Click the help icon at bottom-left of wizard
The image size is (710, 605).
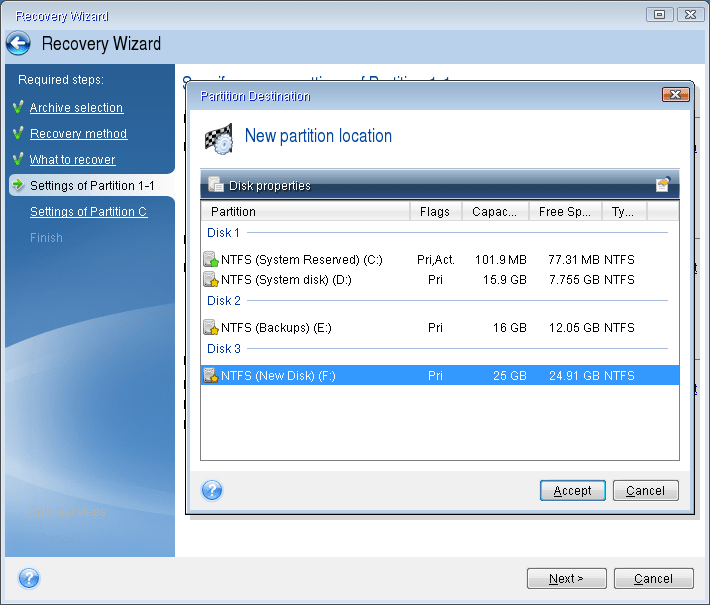pyautogui.click(x=29, y=578)
